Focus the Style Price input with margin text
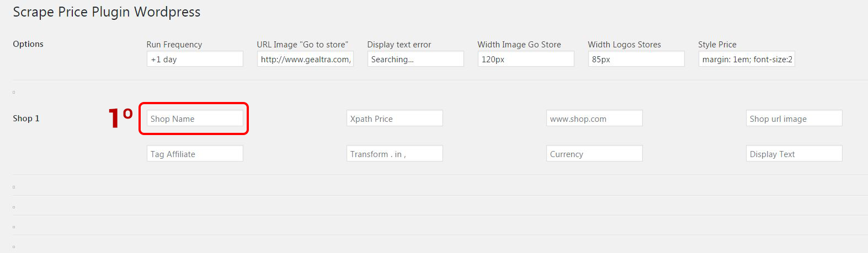Image resolution: width=868 pixels, height=253 pixels. tap(746, 59)
